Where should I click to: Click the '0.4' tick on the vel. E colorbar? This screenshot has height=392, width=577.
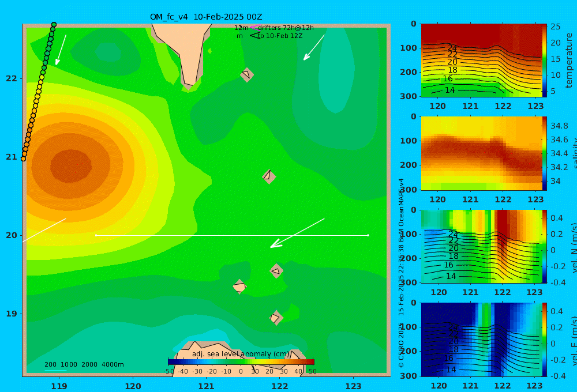[x=557, y=311]
